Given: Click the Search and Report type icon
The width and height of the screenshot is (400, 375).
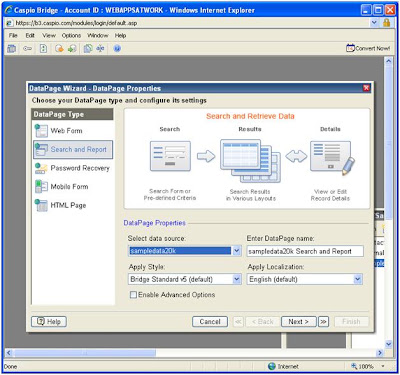Looking at the screenshot, I should [x=41, y=149].
